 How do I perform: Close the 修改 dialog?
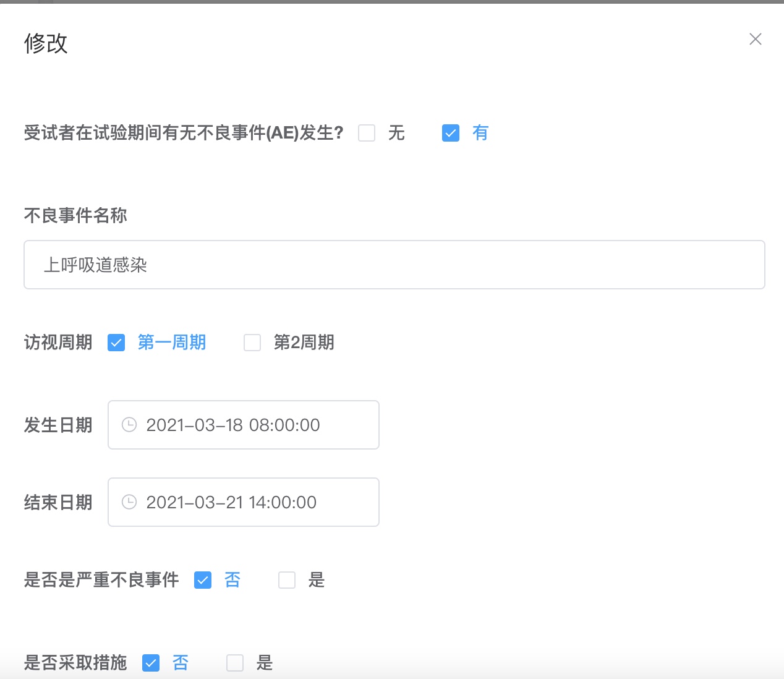pyautogui.click(x=755, y=39)
